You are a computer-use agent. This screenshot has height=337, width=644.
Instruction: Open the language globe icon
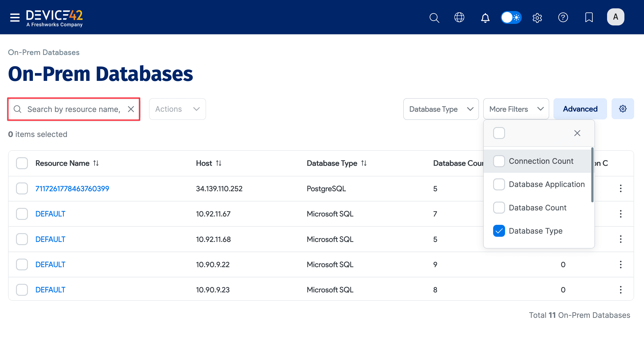(459, 18)
